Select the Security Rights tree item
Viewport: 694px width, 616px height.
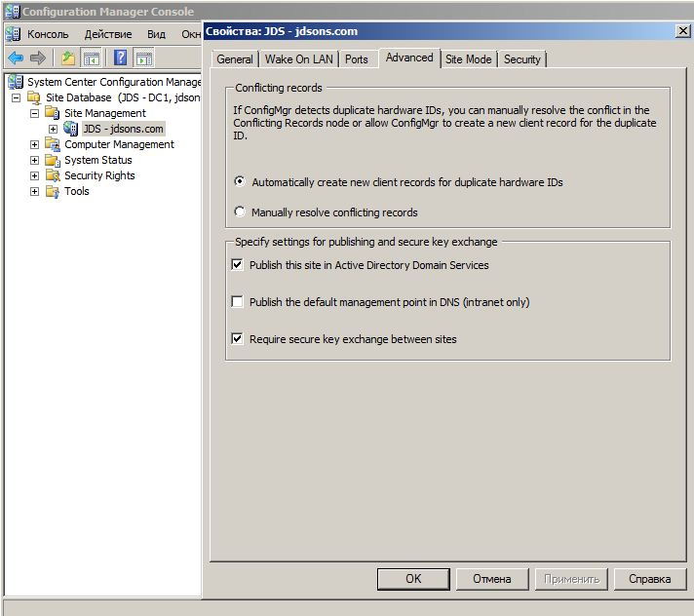click(99, 175)
